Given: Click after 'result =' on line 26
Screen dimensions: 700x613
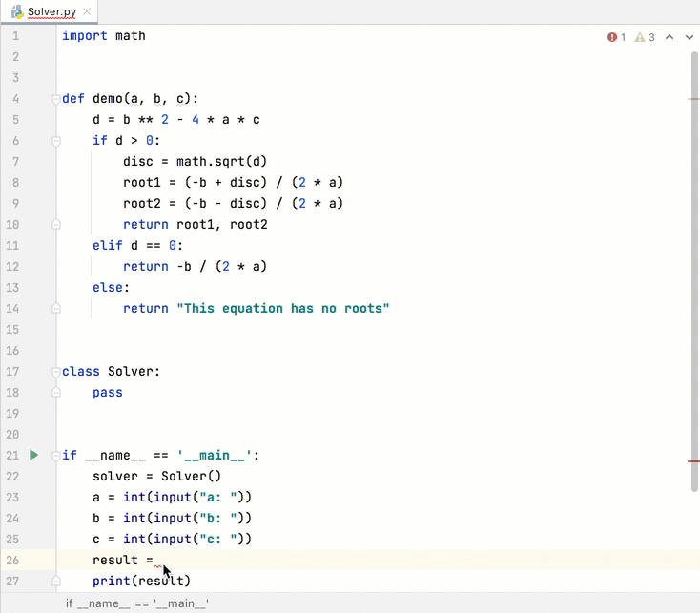Looking at the screenshot, I should coord(157,561).
